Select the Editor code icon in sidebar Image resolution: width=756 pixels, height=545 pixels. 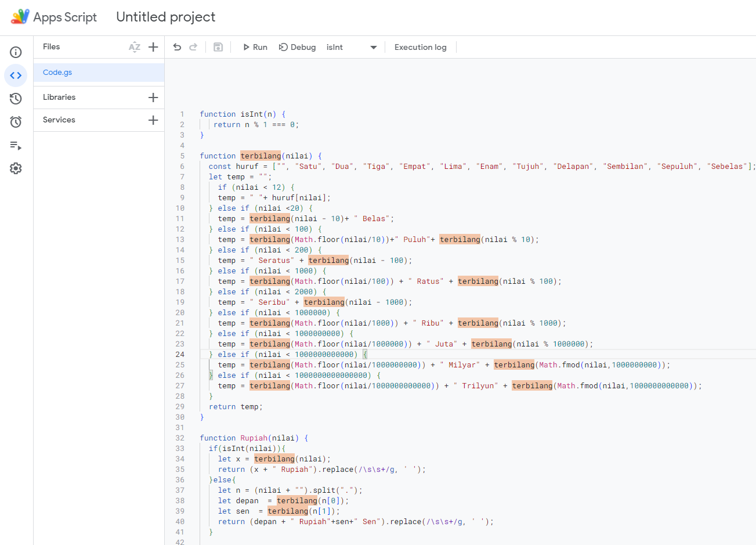[x=16, y=75]
